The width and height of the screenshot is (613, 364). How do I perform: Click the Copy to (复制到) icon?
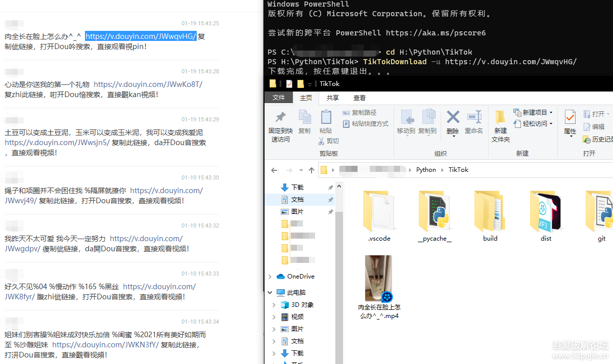pyautogui.click(x=428, y=117)
